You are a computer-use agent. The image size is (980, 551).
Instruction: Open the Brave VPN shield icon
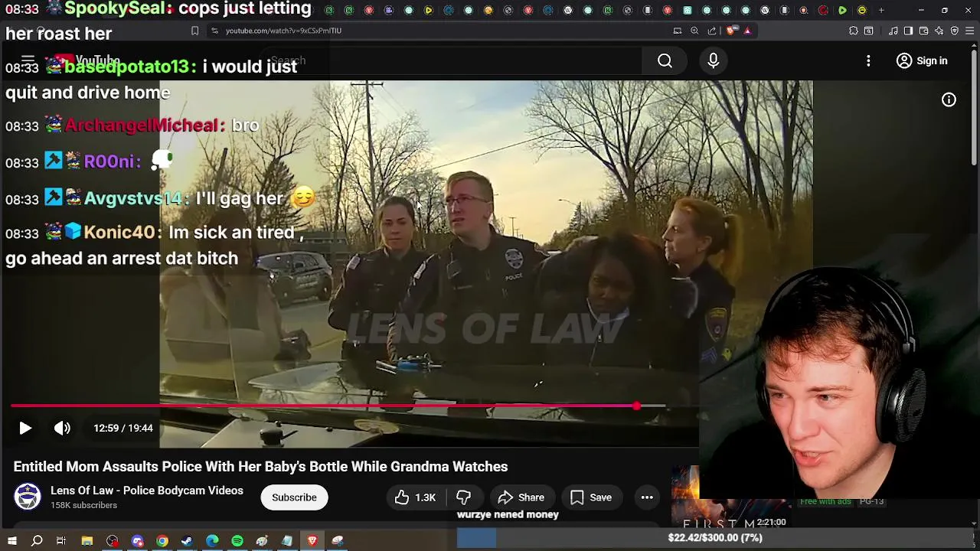click(955, 31)
